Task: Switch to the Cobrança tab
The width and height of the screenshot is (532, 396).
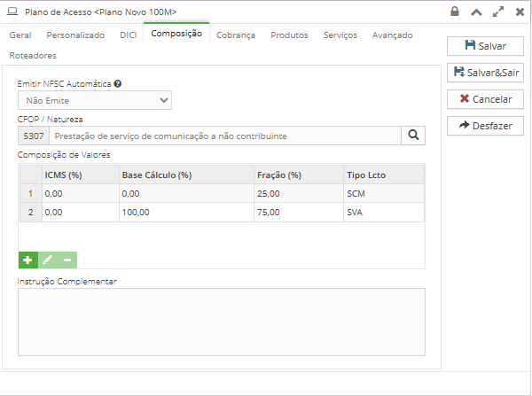Action: click(236, 35)
